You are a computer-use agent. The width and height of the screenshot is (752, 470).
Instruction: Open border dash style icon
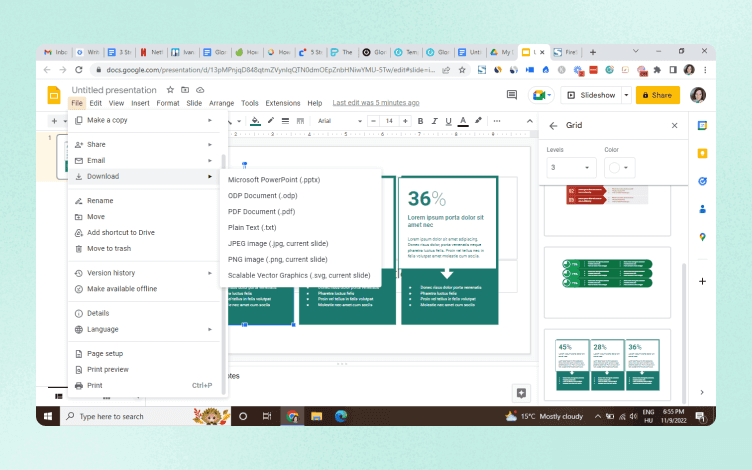coord(300,121)
